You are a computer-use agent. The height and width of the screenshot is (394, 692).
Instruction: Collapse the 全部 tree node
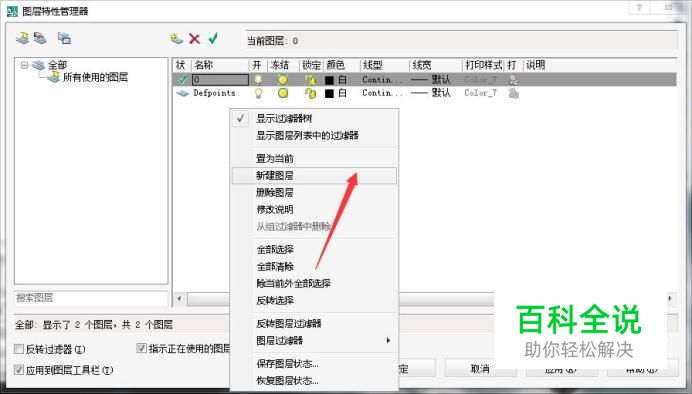pos(24,65)
